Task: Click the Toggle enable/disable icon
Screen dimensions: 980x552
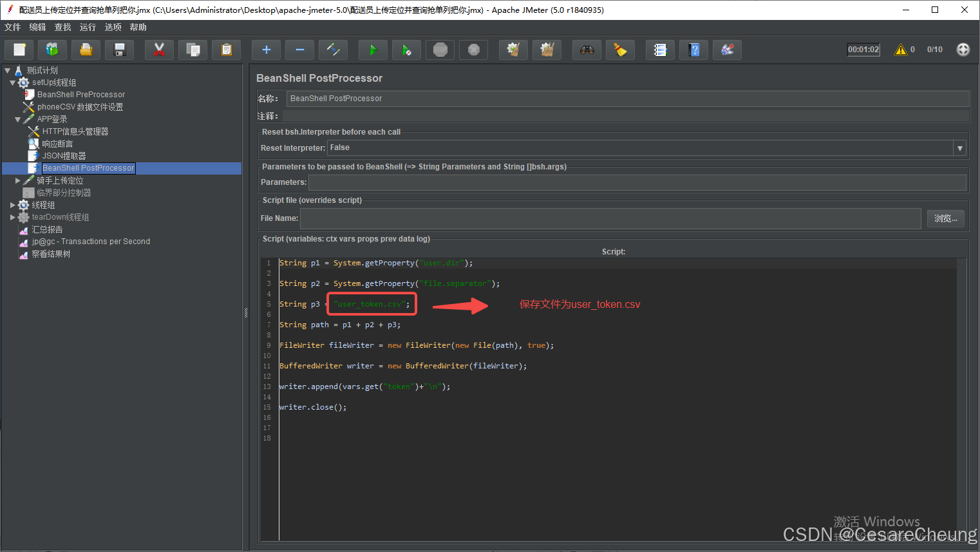Action: 333,50
